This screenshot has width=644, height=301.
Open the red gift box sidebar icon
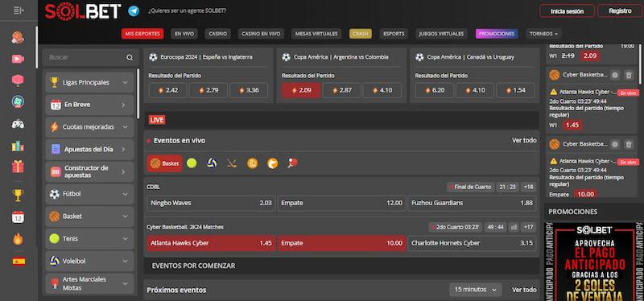(x=18, y=167)
